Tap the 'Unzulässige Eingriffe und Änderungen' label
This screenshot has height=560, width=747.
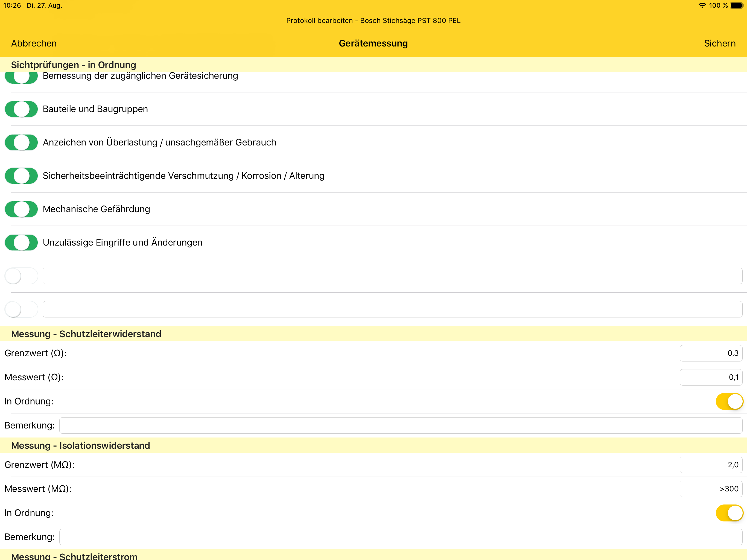[122, 243]
